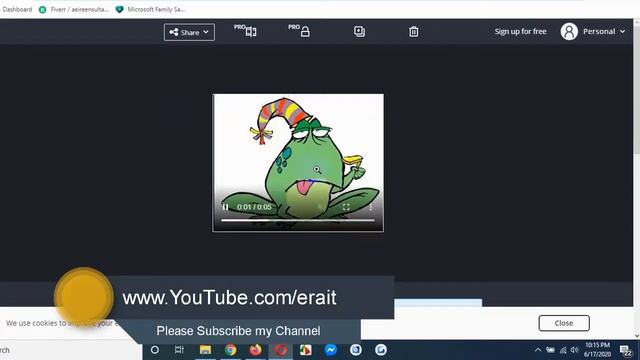Image resolution: width=640 pixels, height=360 pixels.
Task: Click Sign up for free link
Action: pyautogui.click(x=520, y=31)
